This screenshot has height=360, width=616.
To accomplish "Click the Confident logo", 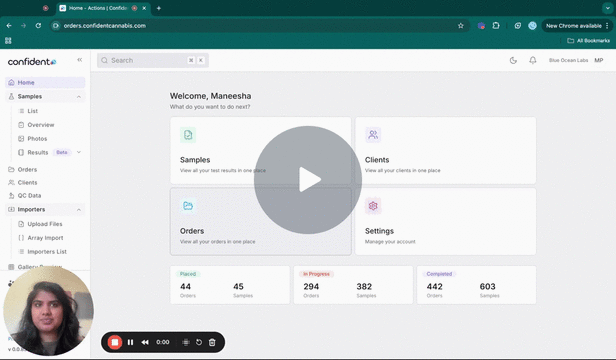I will [x=32, y=62].
